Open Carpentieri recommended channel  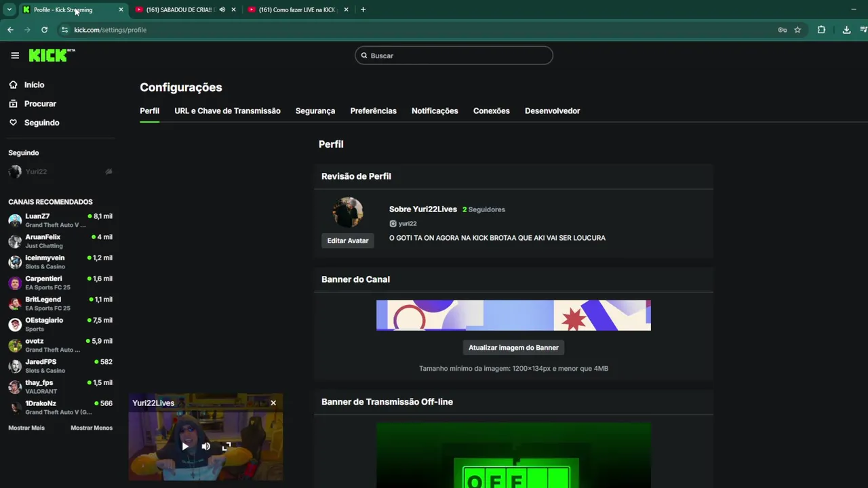click(60, 283)
